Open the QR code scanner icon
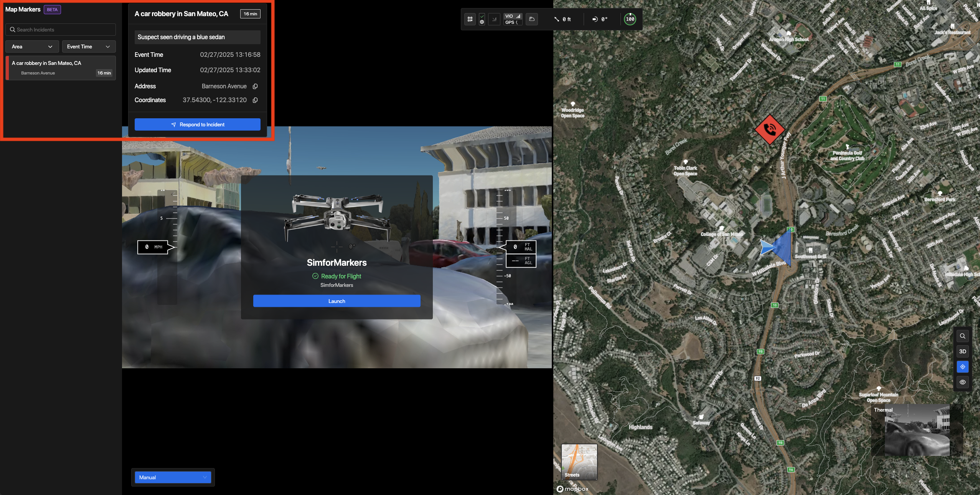This screenshot has width=980, height=495. pyautogui.click(x=470, y=19)
